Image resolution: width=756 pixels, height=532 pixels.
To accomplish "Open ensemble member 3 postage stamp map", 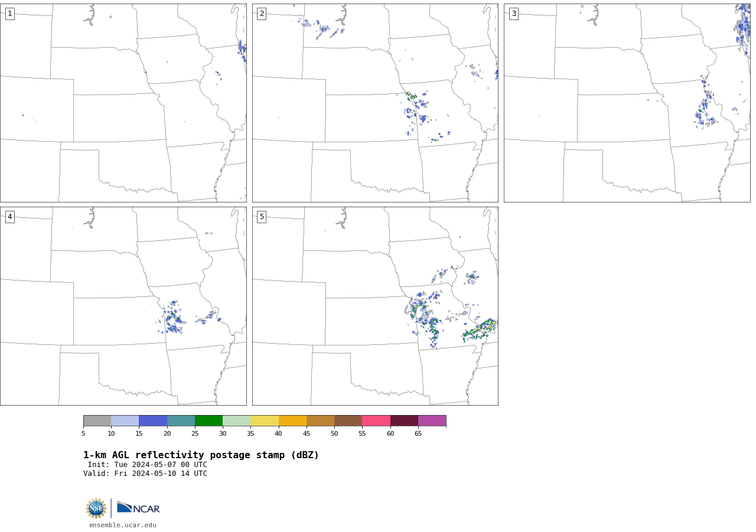I will pyautogui.click(x=627, y=103).
